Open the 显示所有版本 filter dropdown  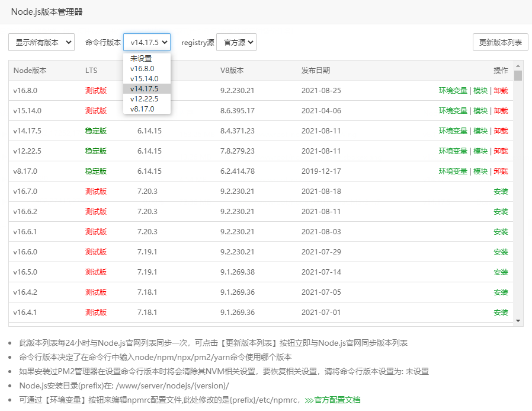click(41, 42)
